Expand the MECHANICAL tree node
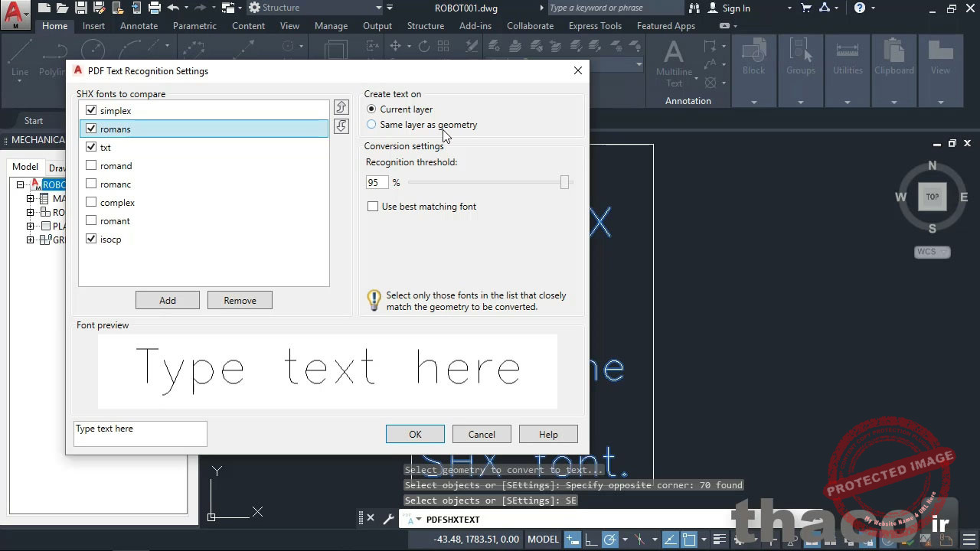Viewport: 980px width, 551px height. pos(34,139)
